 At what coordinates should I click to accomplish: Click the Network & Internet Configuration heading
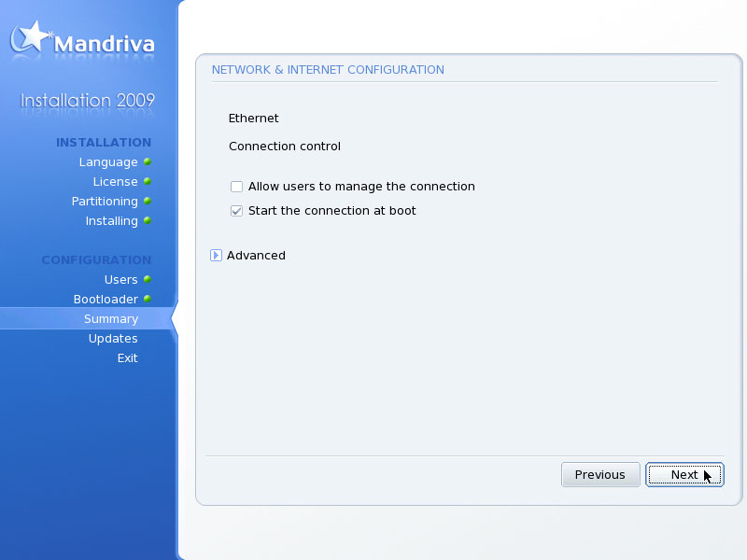[328, 69]
